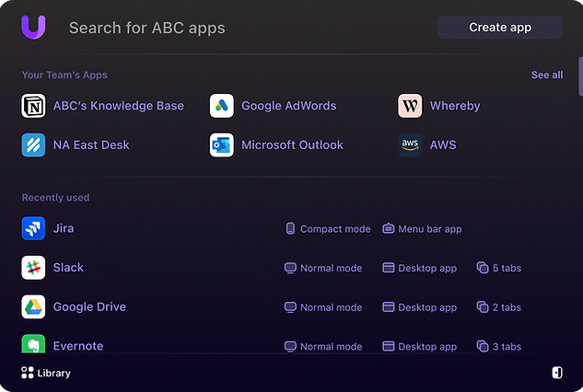Image resolution: width=583 pixels, height=392 pixels.
Task: Click Slack's 5 tabs label
Action: pos(507,268)
